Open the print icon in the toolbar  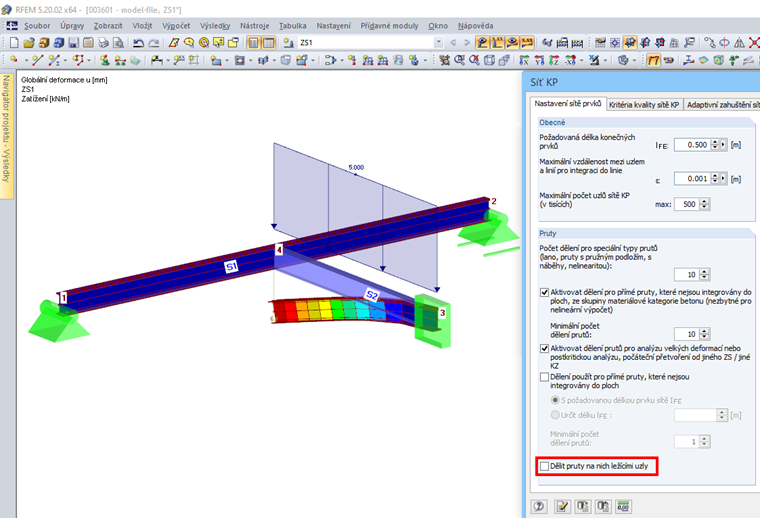(x=103, y=43)
